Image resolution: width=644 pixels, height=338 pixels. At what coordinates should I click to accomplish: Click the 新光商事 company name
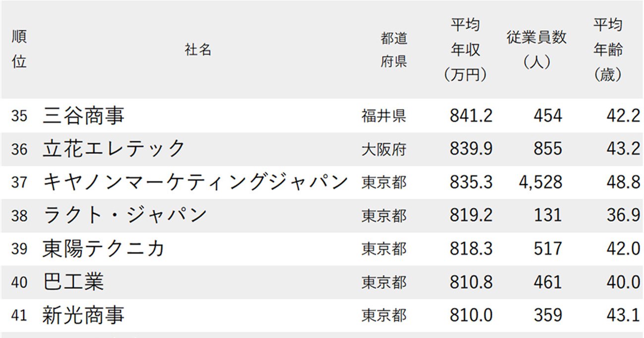(x=84, y=315)
